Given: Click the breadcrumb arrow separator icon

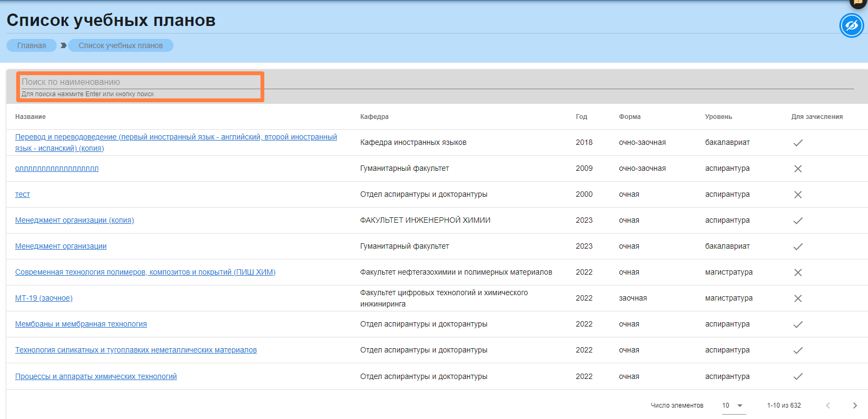Looking at the screenshot, I should pos(63,45).
